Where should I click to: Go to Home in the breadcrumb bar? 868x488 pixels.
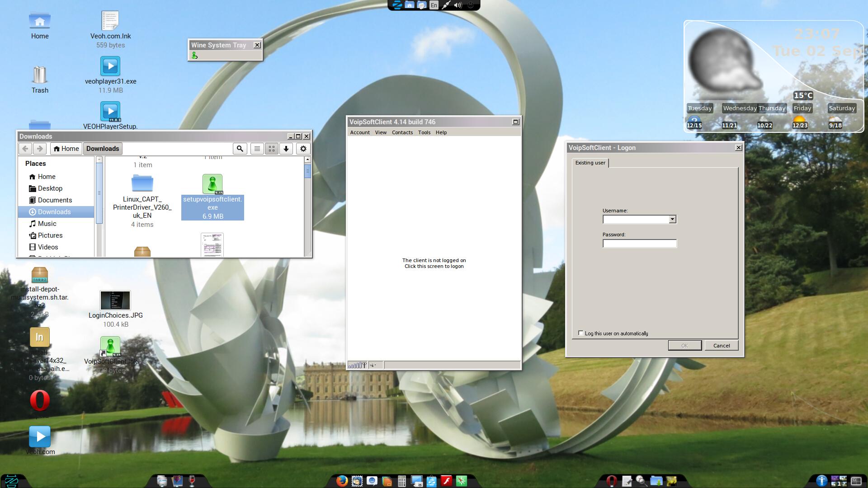point(66,149)
